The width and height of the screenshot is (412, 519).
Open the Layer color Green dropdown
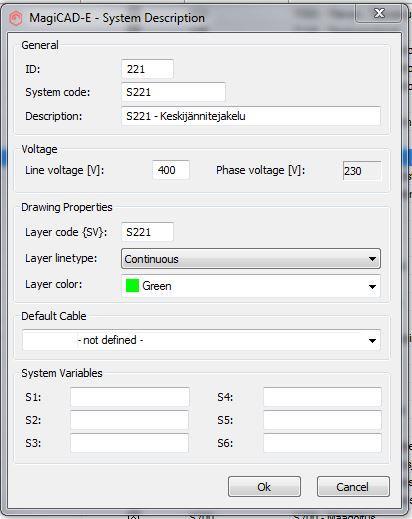pos(251,286)
